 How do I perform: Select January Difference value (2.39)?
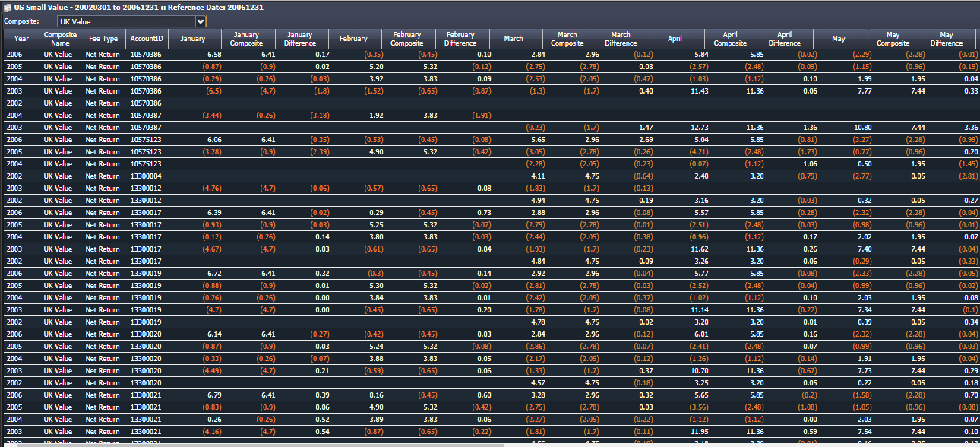(319, 152)
